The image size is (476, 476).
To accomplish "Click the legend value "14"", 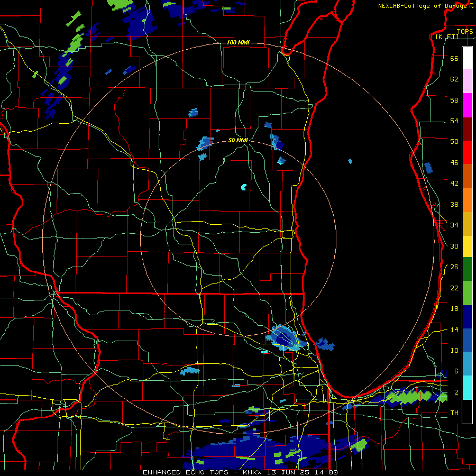I will click(x=454, y=329).
